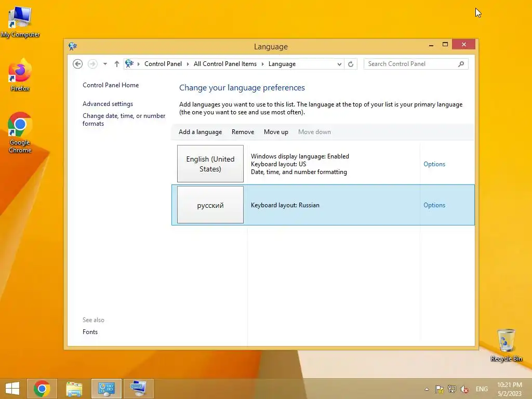Focus the Search Control Panel field
The image size is (532, 399).
pyautogui.click(x=416, y=64)
